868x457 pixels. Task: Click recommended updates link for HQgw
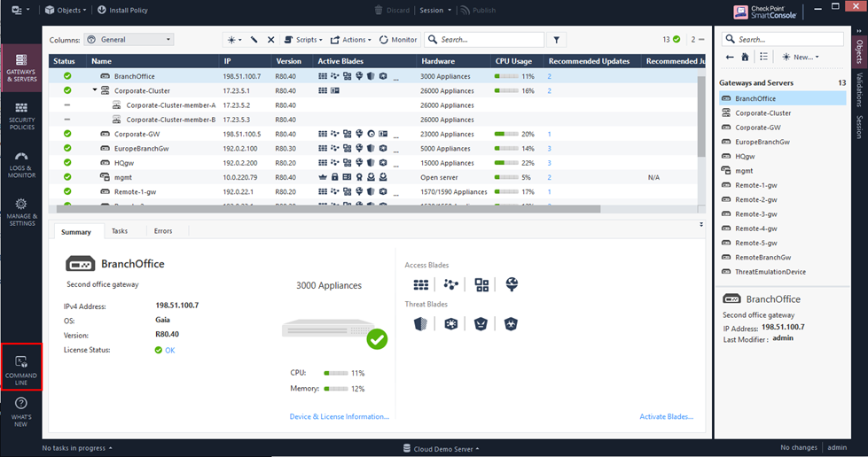tap(549, 163)
